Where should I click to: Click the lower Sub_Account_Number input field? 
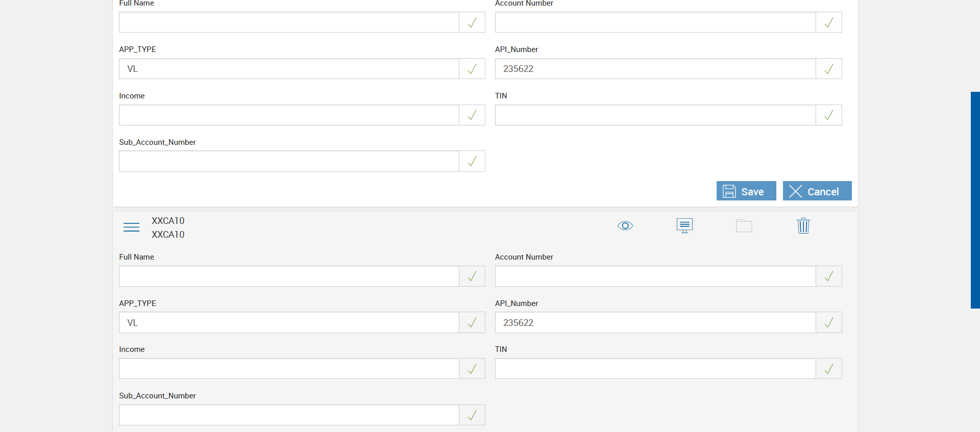289,415
